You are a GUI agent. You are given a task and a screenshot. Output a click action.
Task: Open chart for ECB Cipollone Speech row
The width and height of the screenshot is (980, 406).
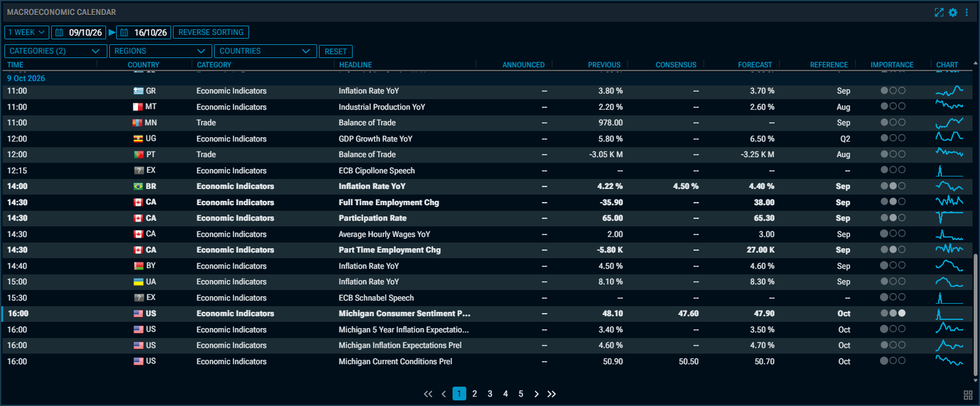pos(949,170)
